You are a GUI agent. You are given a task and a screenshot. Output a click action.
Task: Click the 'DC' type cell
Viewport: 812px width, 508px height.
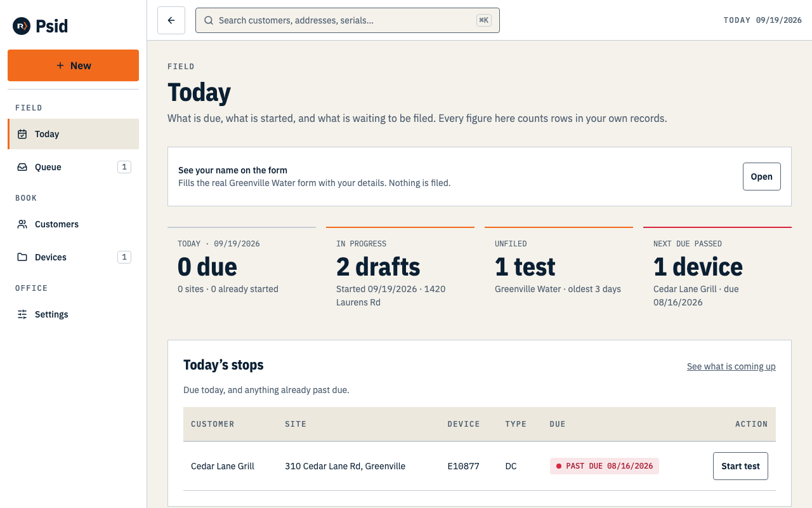click(x=511, y=466)
